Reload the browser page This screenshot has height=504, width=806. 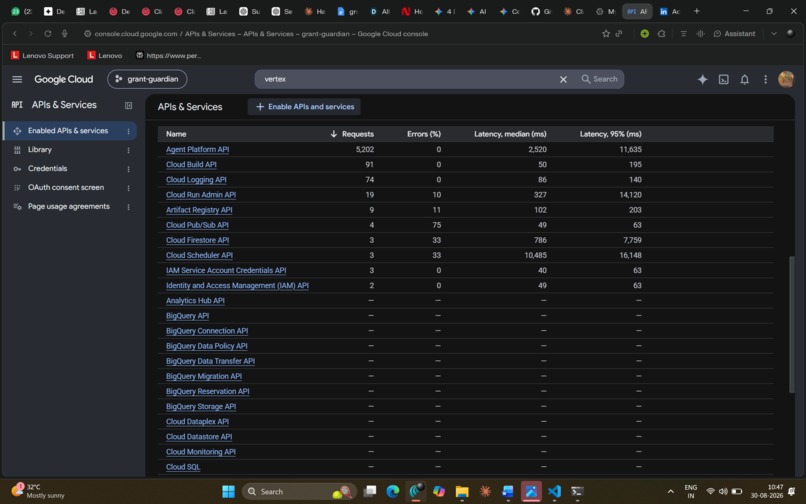point(47,34)
